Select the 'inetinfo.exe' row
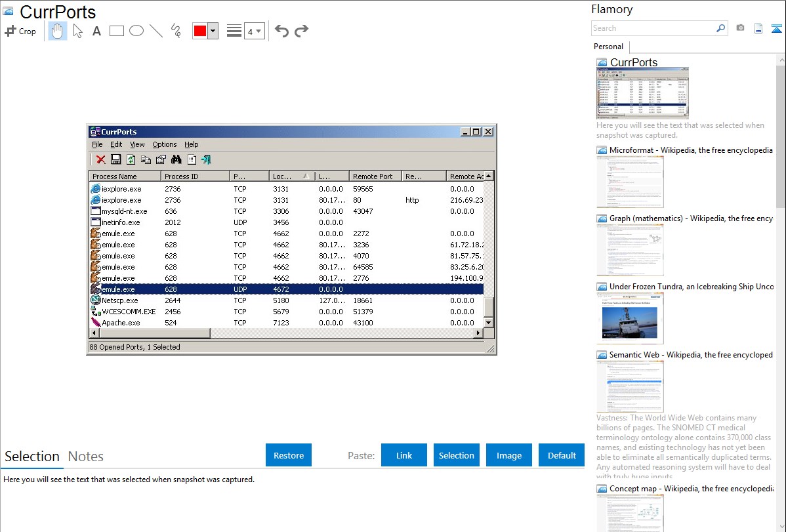 click(287, 222)
